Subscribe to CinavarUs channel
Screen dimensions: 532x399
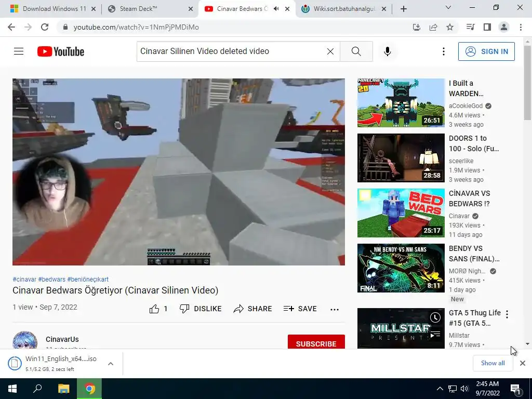click(316, 342)
